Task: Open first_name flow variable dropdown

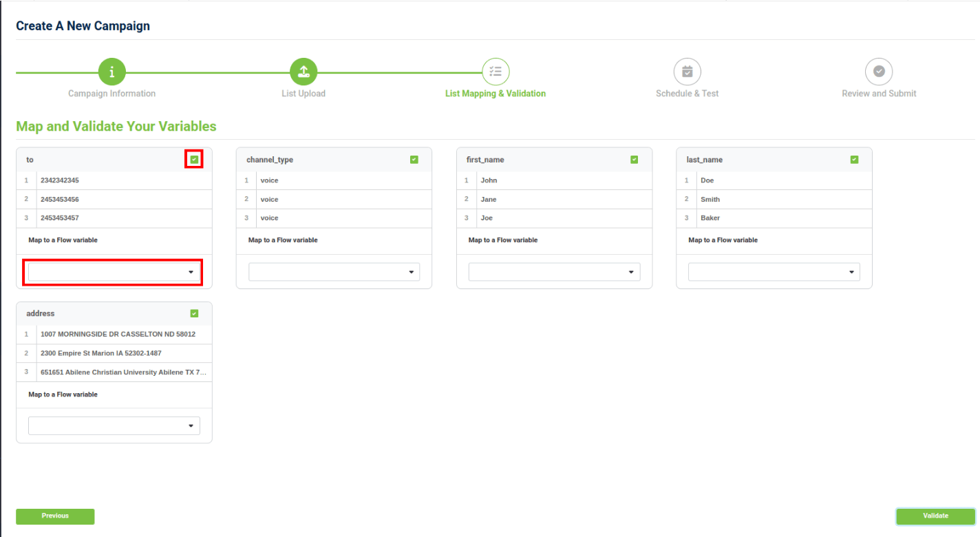Action: 554,272
